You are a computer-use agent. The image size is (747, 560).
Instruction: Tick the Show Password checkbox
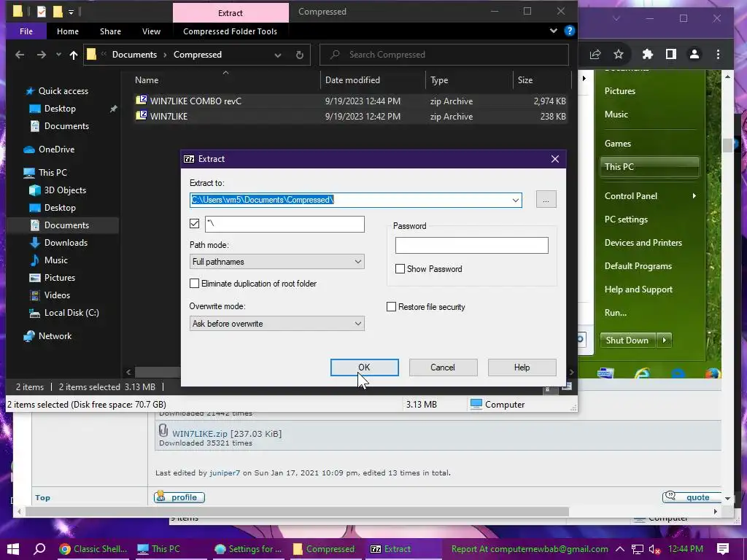pos(400,268)
